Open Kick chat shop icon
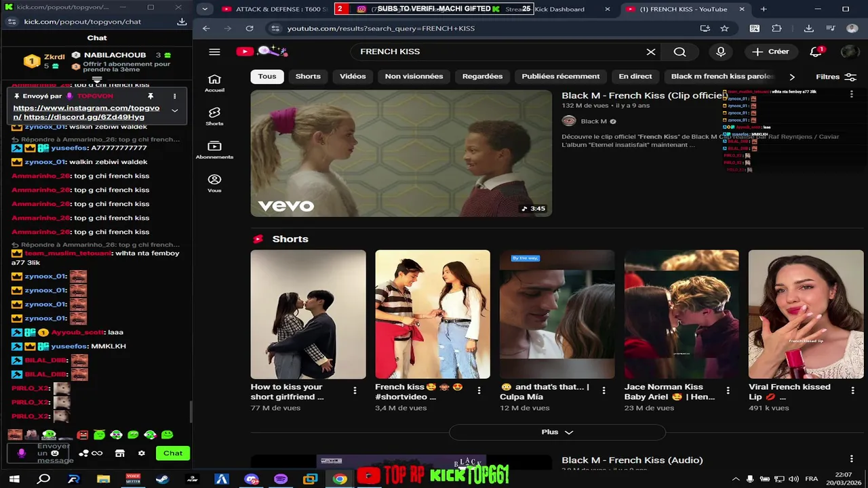Screen dimensions: 868x488 coord(120,453)
